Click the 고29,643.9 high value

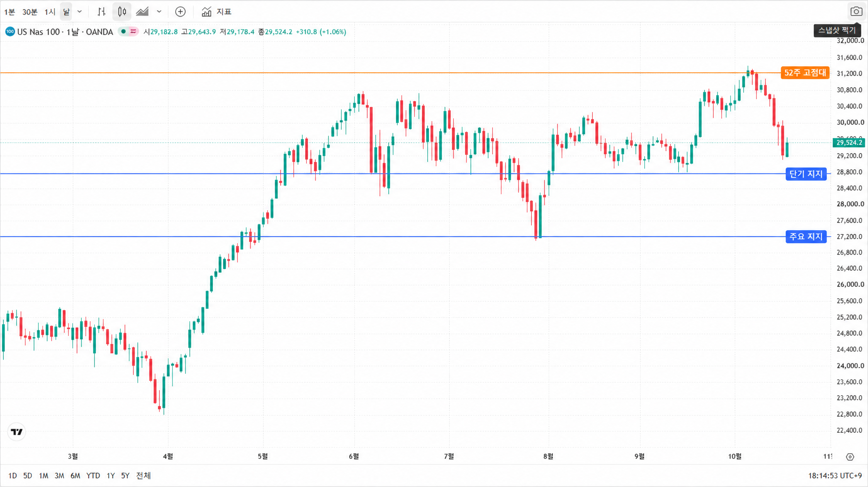coord(199,32)
